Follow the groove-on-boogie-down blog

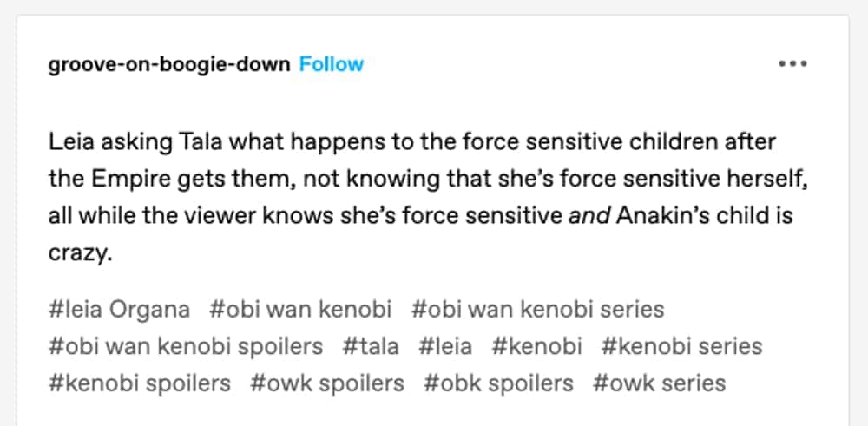tap(332, 64)
